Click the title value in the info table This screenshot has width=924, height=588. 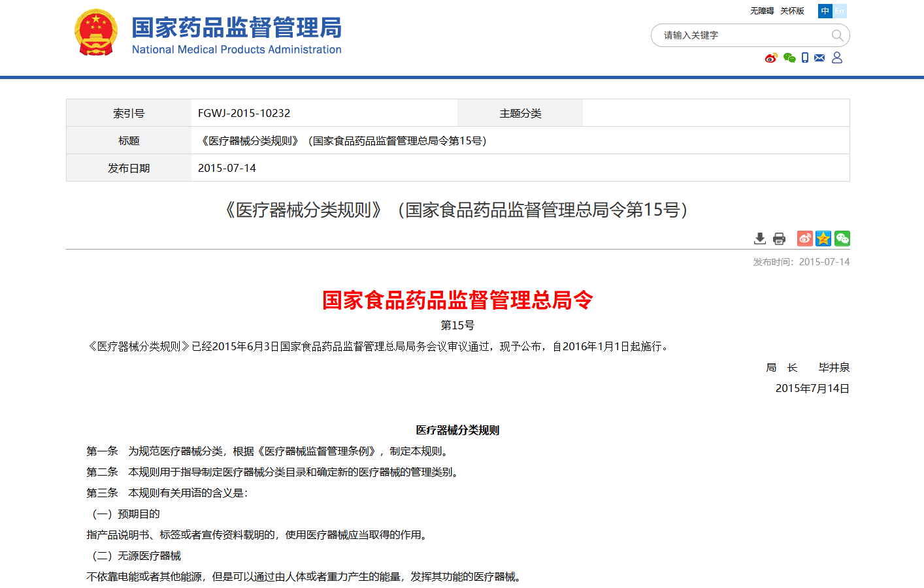[343, 140]
